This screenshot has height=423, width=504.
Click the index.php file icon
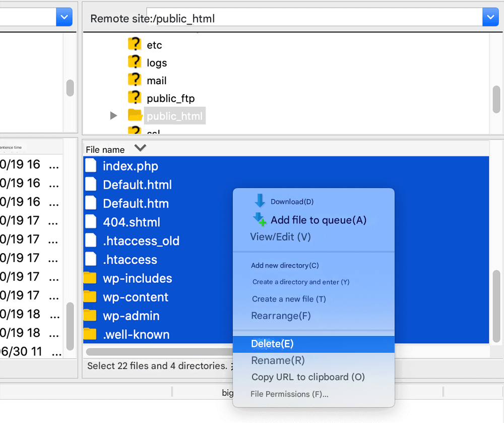click(91, 166)
